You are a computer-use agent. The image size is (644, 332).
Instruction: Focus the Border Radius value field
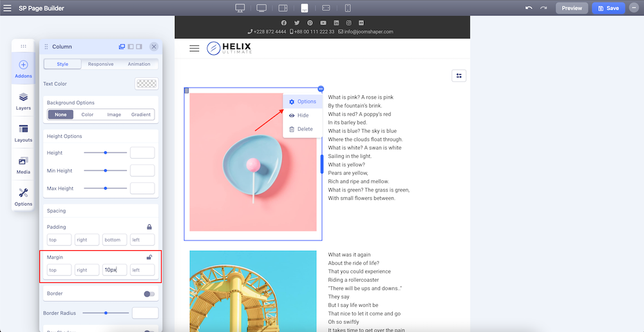[x=145, y=313]
